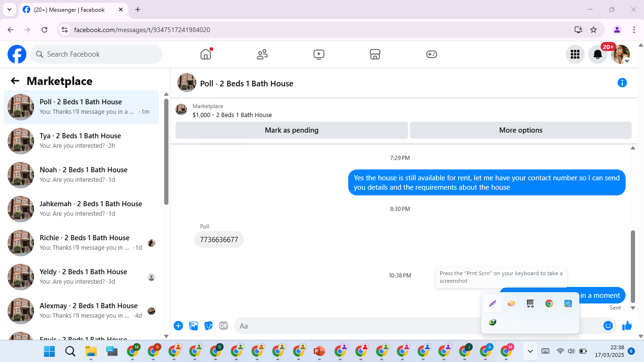The image size is (644, 362).
Task: Open the touch keyboard tray icon
Action: pos(545,351)
